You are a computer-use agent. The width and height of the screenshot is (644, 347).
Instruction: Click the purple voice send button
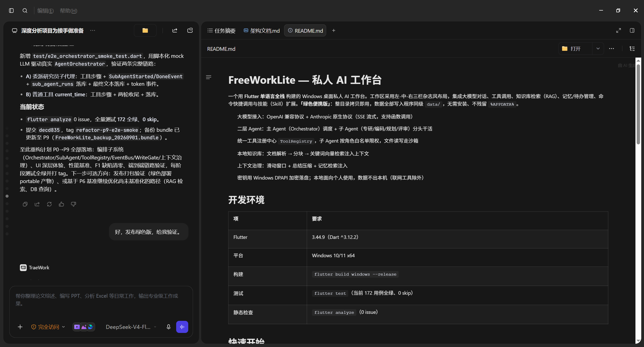click(x=182, y=327)
